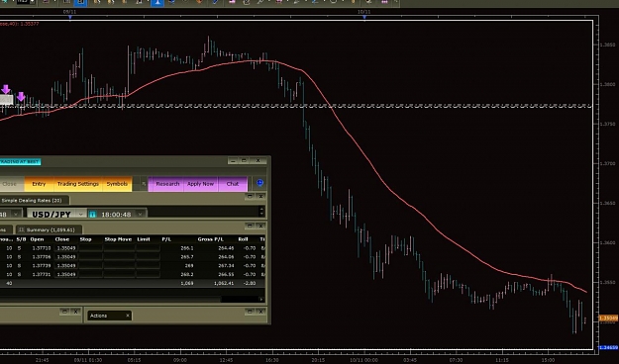Sort by the Open column header
Viewport: 619px width, 364px height.
coord(37,239)
